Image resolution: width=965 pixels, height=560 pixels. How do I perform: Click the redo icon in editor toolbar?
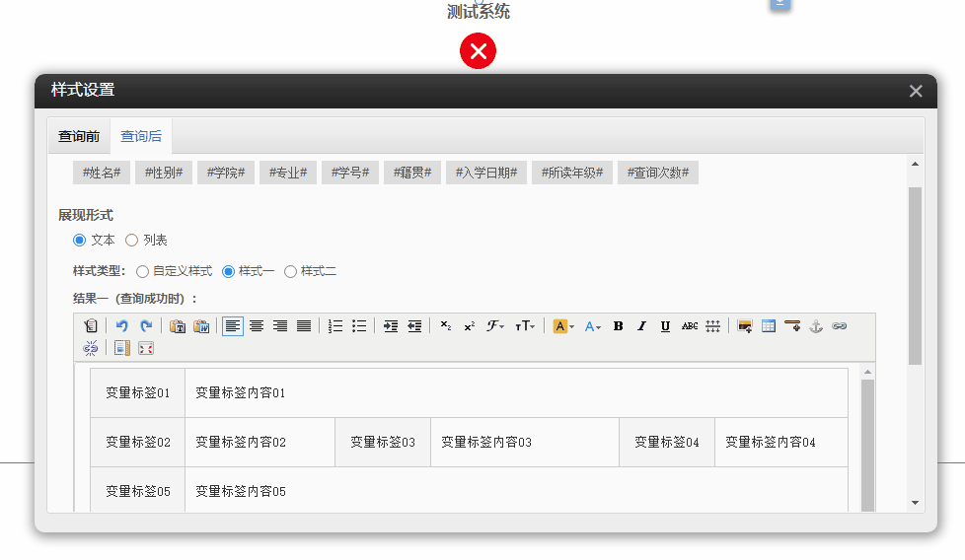pos(146,326)
